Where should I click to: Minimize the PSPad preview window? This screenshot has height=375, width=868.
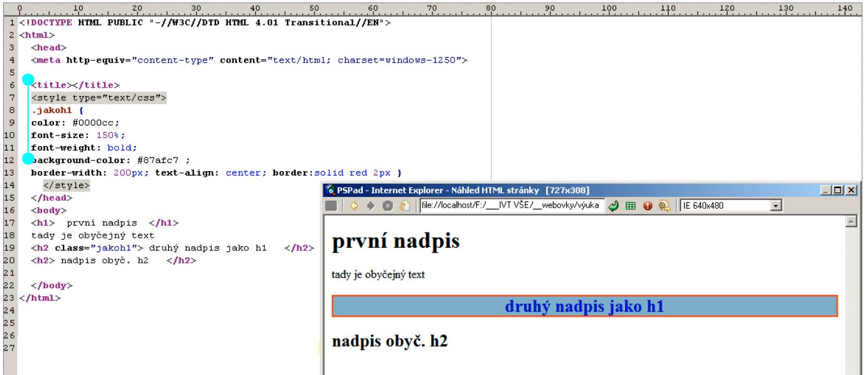pyautogui.click(x=827, y=190)
